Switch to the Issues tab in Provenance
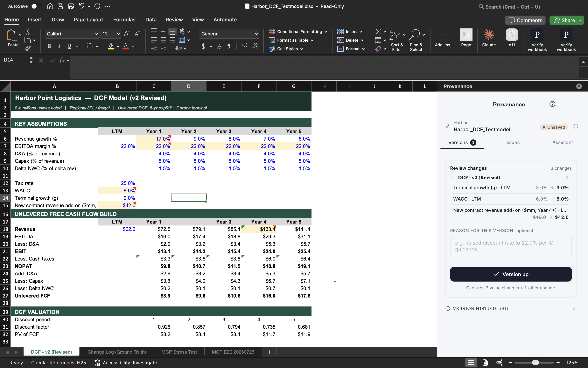The height and width of the screenshot is (368, 588). click(x=512, y=142)
